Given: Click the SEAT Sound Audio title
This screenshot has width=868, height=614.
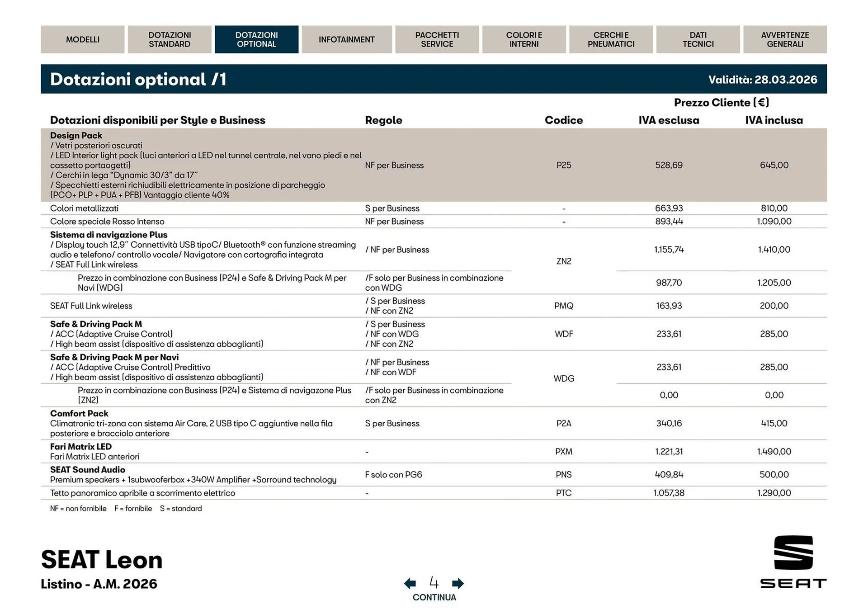Looking at the screenshot, I should 88,469.
